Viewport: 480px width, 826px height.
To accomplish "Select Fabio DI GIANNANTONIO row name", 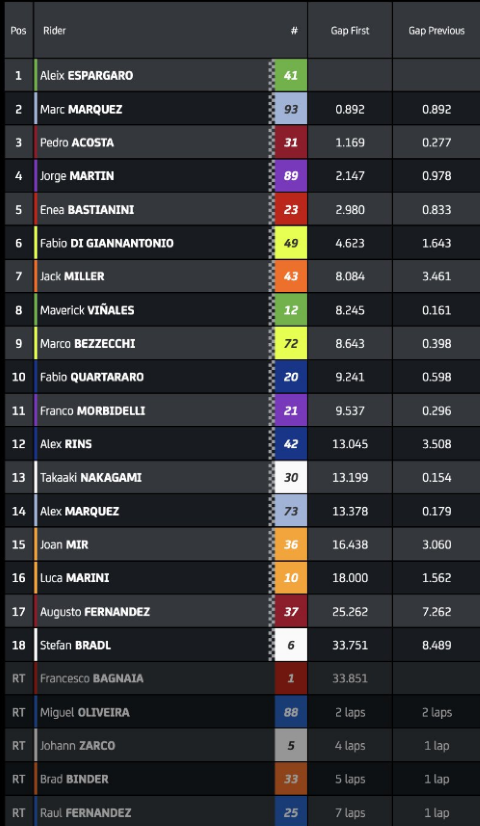I will point(106,243).
